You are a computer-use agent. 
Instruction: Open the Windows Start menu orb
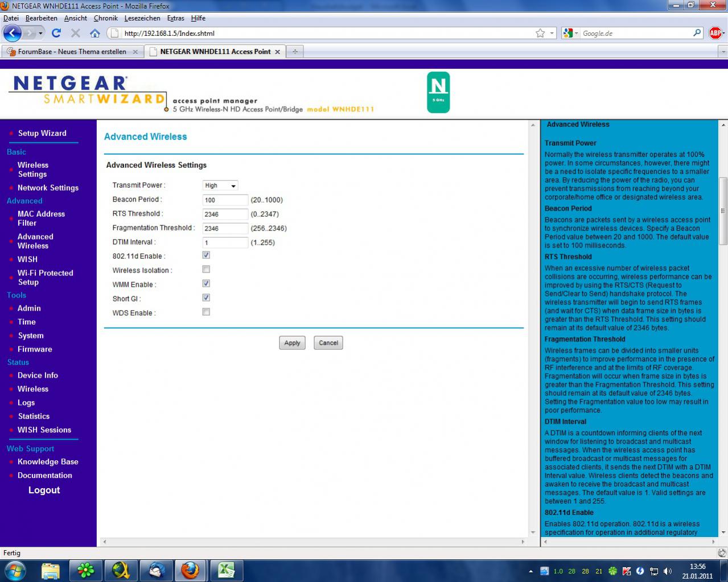click(15, 569)
